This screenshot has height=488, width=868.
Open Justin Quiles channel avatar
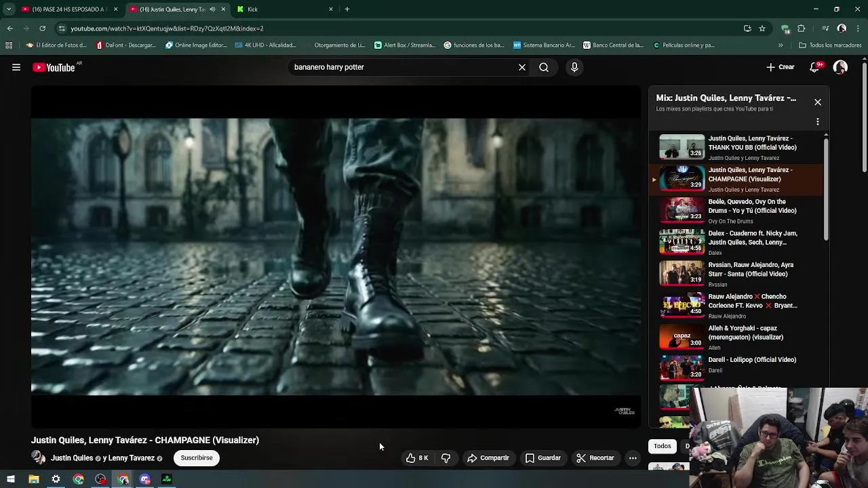coord(39,457)
